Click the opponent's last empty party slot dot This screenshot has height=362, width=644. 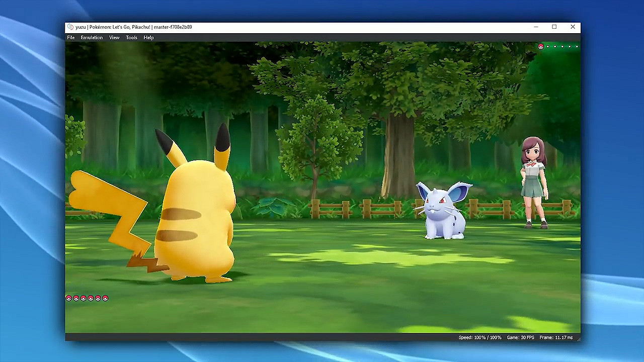point(577,47)
